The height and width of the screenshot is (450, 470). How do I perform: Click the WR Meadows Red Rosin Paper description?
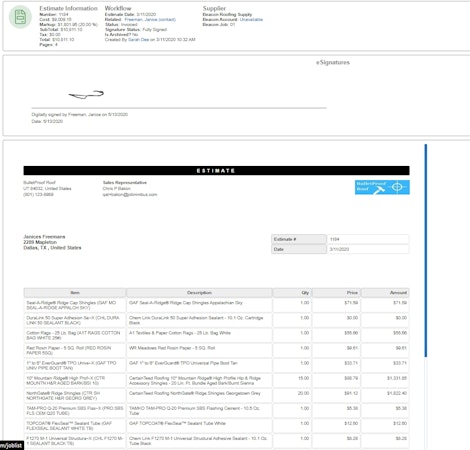pos(172,348)
